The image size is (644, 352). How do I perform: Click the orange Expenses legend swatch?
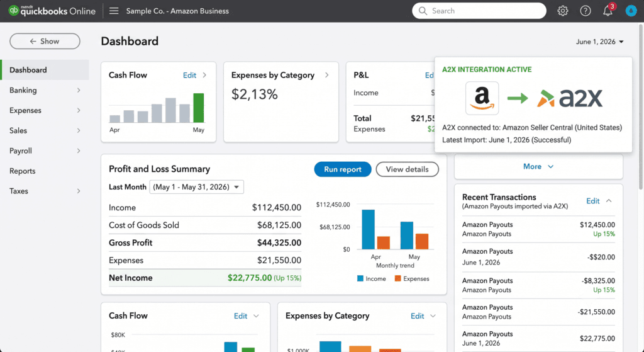pyautogui.click(x=397, y=278)
